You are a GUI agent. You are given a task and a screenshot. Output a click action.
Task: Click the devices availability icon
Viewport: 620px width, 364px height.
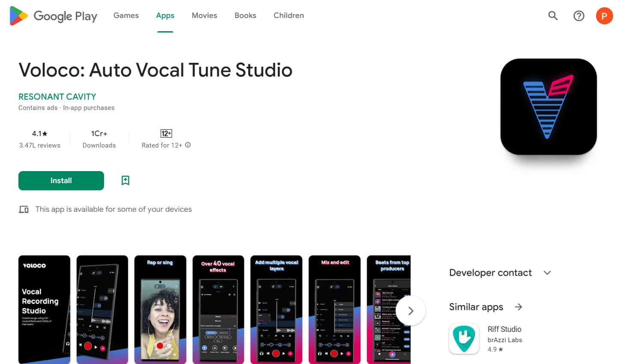coord(24,209)
